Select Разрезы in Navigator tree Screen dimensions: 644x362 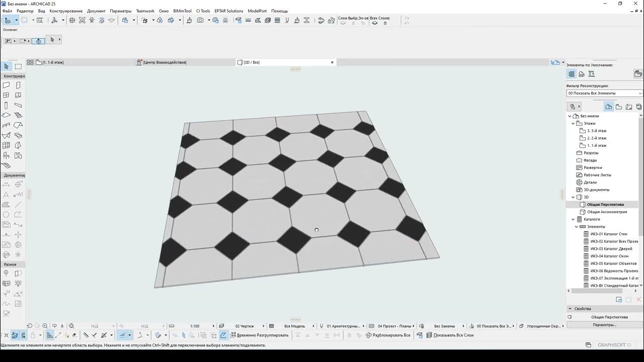591,153
